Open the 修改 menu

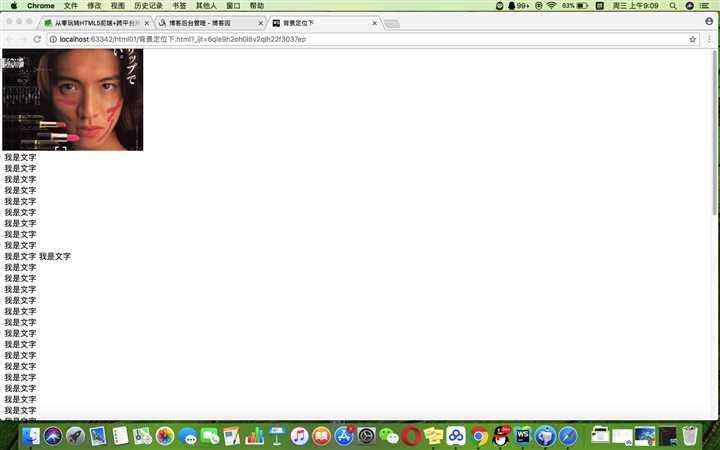click(x=94, y=6)
